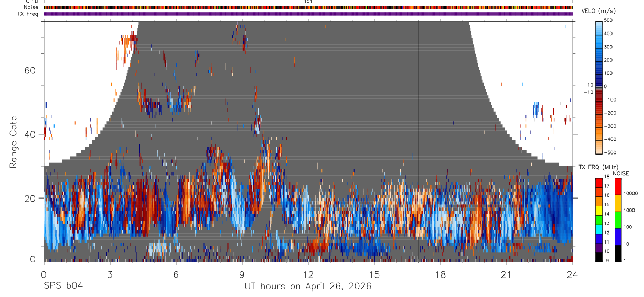Click the 10000 label on NOISE scale

coord(631,193)
